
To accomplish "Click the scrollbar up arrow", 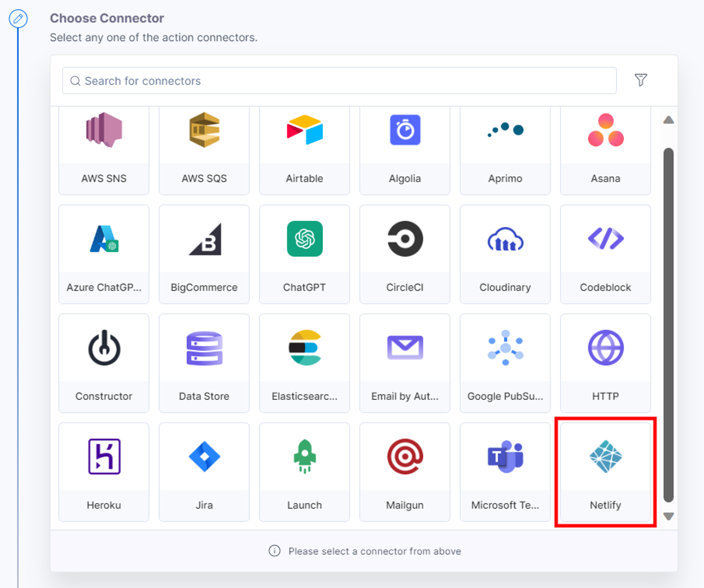I will 668,120.
